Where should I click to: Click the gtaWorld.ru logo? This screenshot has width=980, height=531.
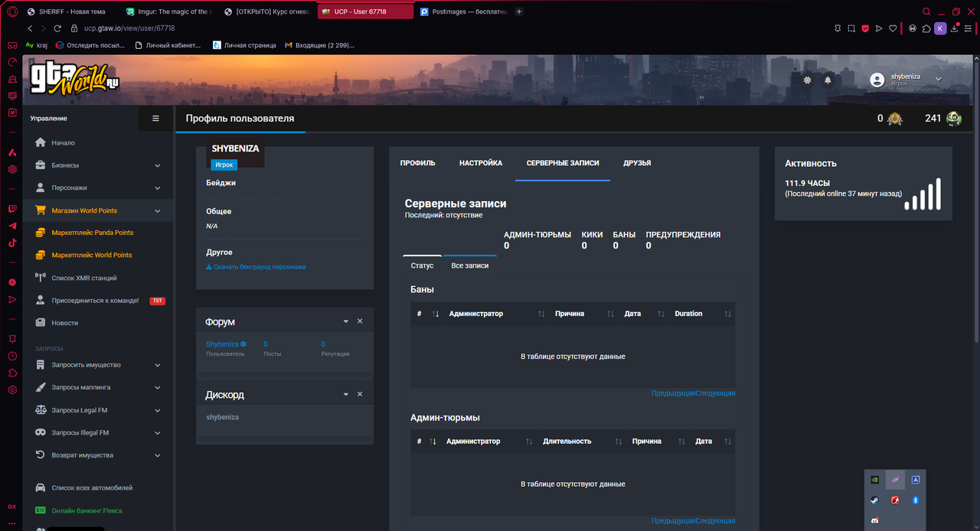(74, 79)
